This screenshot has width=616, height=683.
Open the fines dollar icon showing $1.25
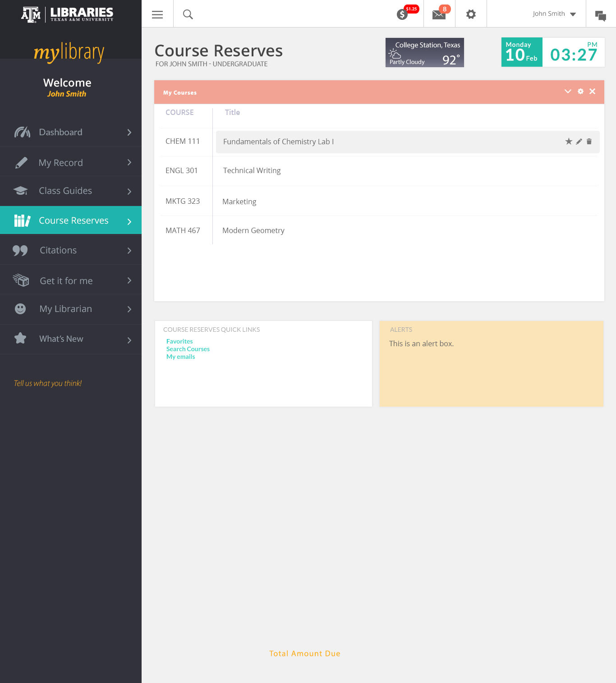[x=402, y=14]
